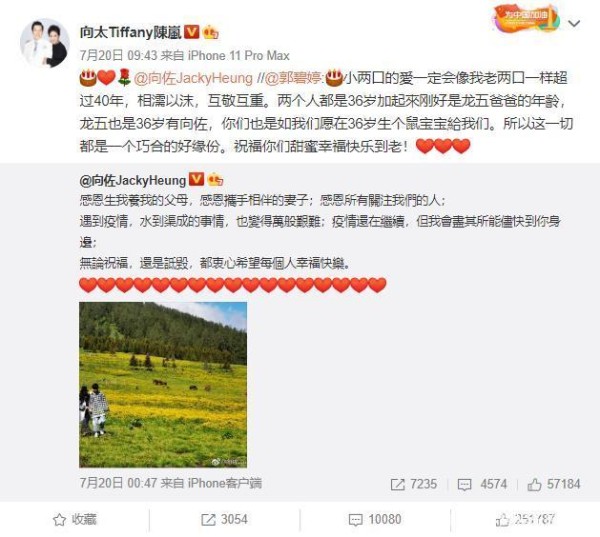Open the post options chevron menu
The image size is (600, 537).
click(x=574, y=24)
